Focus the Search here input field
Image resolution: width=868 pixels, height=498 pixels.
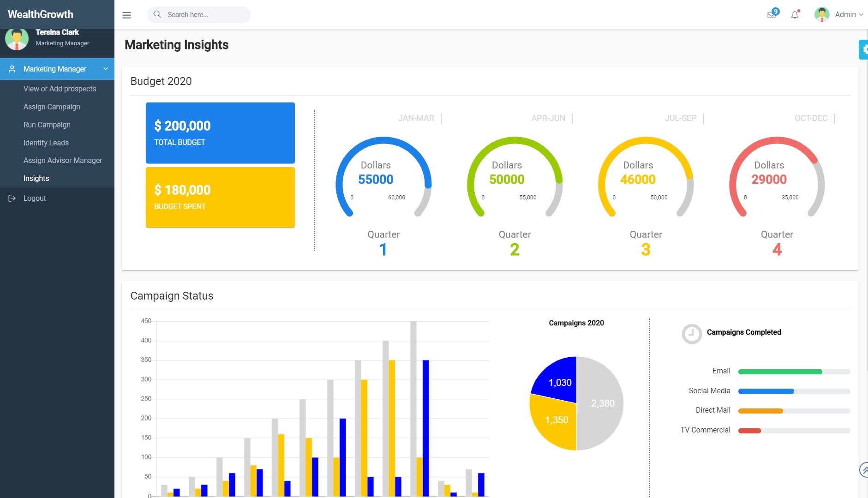tap(205, 15)
